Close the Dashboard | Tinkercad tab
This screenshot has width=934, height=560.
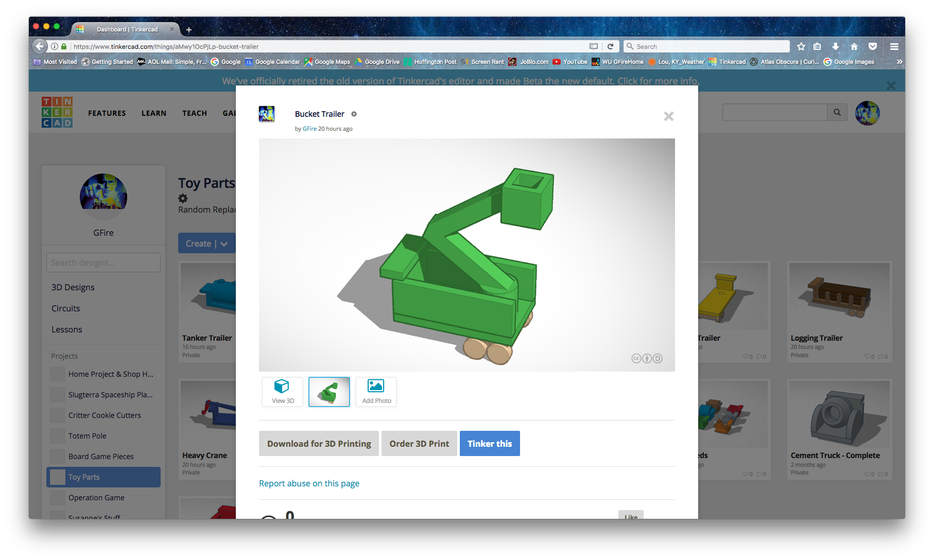coord(172,29)
